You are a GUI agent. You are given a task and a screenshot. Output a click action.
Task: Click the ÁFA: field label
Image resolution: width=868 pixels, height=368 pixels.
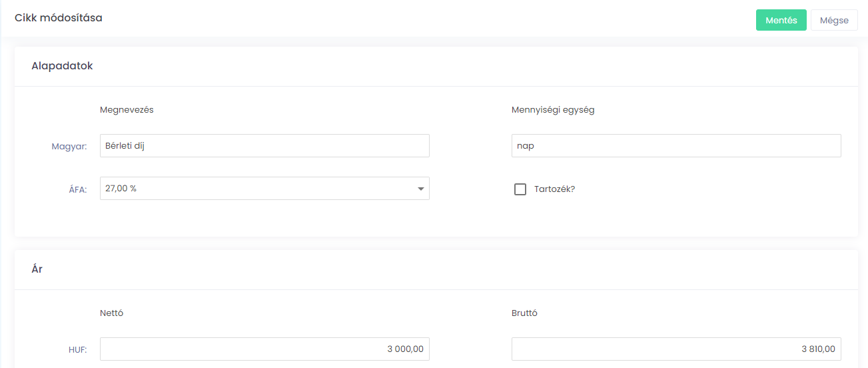(x=77, y=189)
